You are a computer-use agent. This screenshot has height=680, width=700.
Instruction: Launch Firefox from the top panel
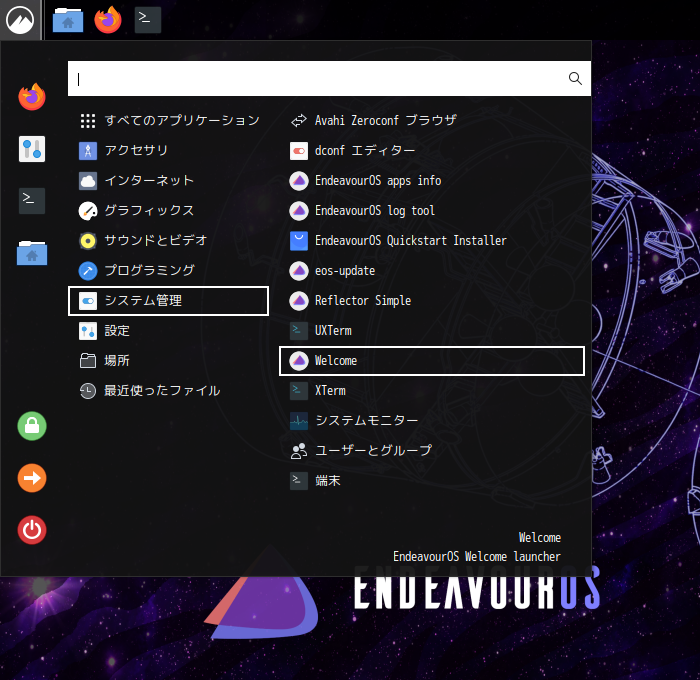(108, 20)
